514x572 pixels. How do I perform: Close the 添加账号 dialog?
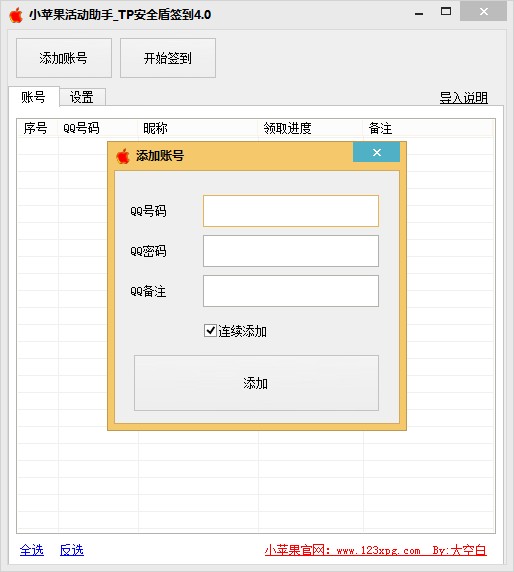click(376, 152)
